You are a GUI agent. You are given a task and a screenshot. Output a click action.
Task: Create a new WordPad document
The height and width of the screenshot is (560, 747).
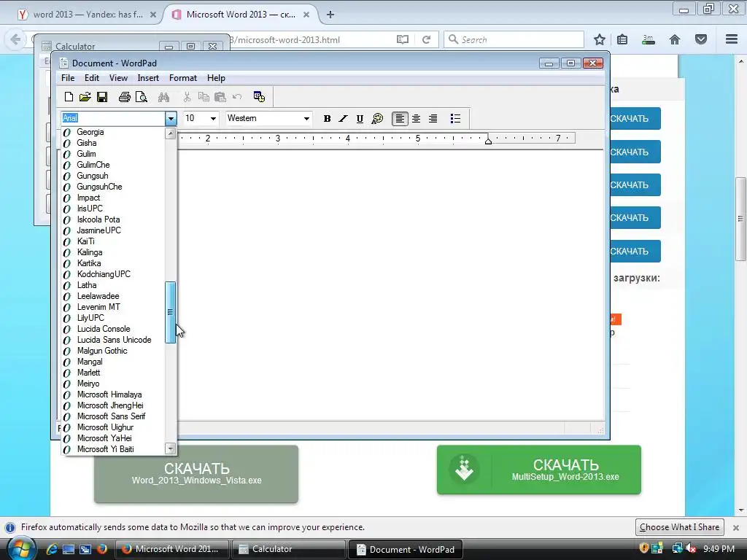click(x=69, y=97)
